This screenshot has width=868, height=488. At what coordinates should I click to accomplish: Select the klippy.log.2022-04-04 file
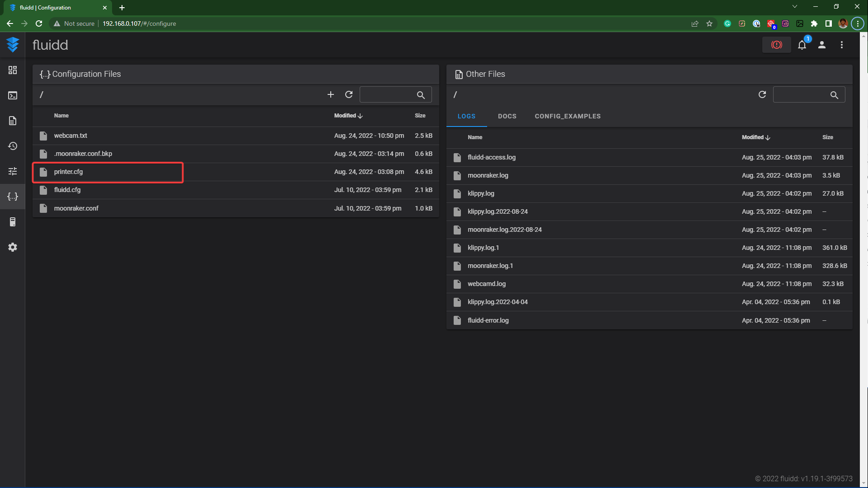click(649, 302)
